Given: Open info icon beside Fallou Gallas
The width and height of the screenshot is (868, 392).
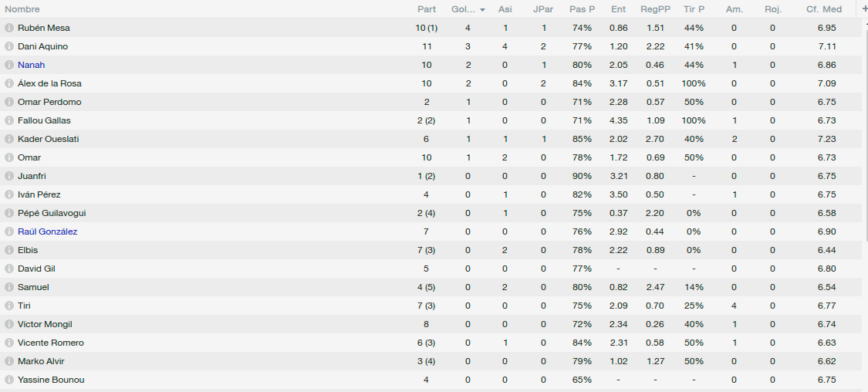Looking at the screenshot, I should [8, 120].
